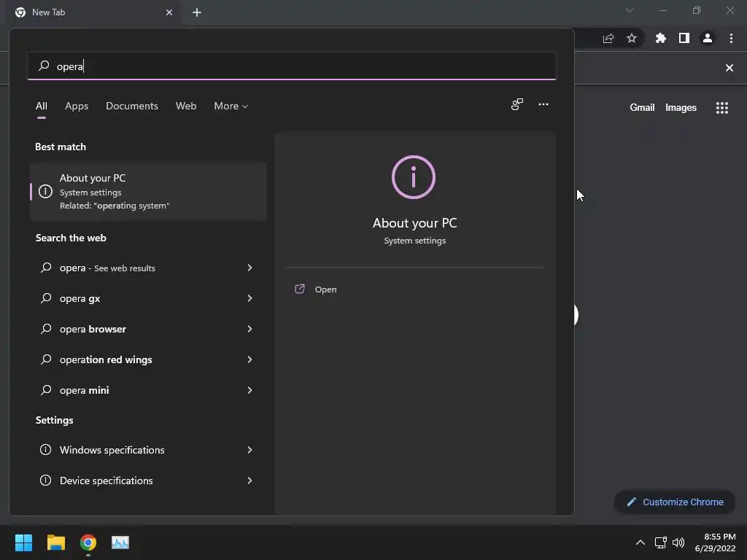This screenshot has height=560, width=747.
Task: Click search magnifier icon beside 'opera gx'
Action: (46, 298)
